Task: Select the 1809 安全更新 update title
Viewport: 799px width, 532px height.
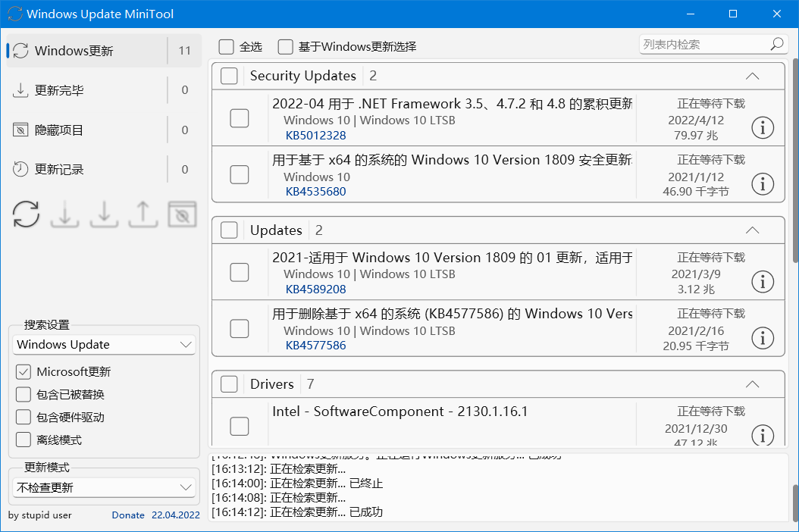Action: click(452, 160)
